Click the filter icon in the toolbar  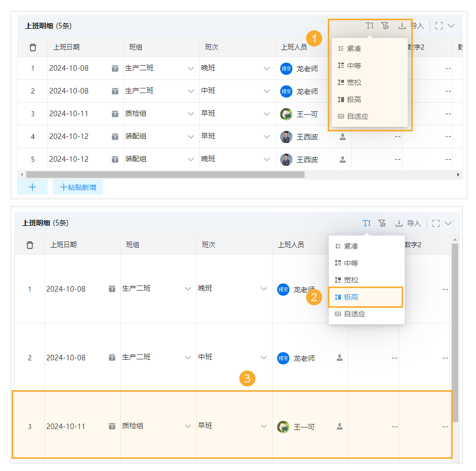click(x=385, y=25)
